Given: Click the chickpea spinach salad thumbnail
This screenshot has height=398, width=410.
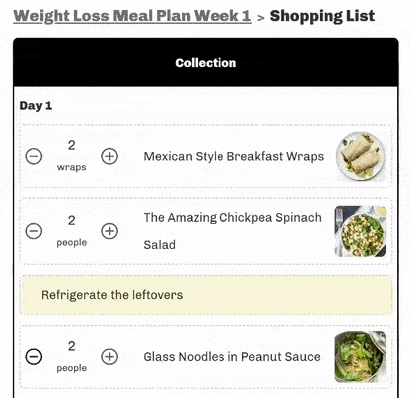Looking at the screenshot, I should (x=360, y=231).
